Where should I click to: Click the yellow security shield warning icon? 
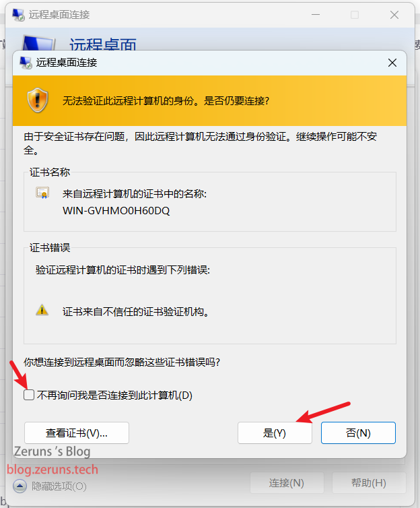(x=38, y=100)
